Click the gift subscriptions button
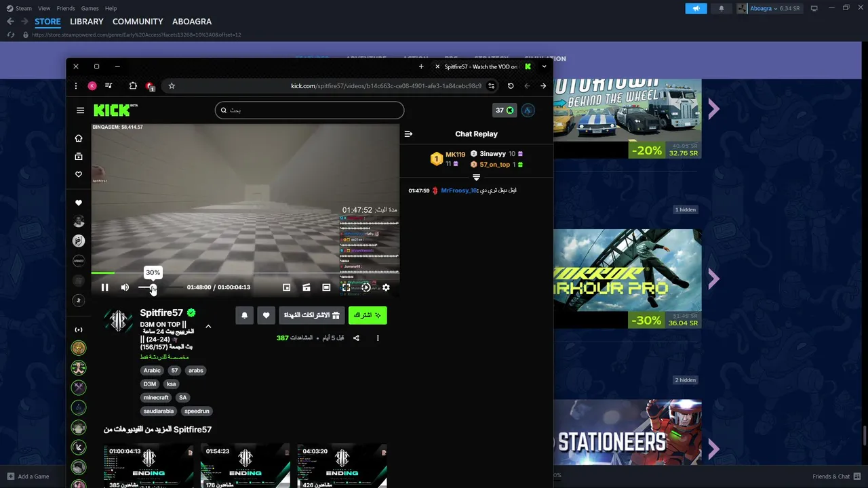Screen dimensions: 868x488 pos(312,315)
